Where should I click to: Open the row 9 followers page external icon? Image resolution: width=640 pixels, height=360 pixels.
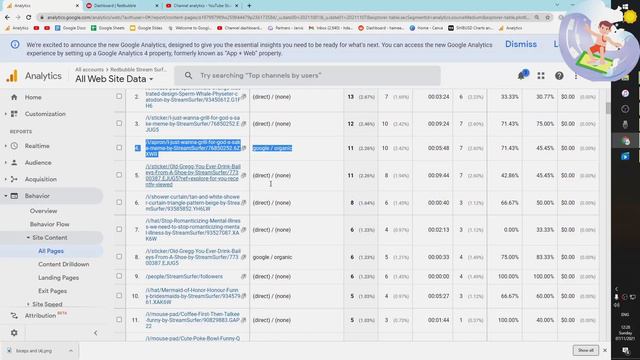244,276
